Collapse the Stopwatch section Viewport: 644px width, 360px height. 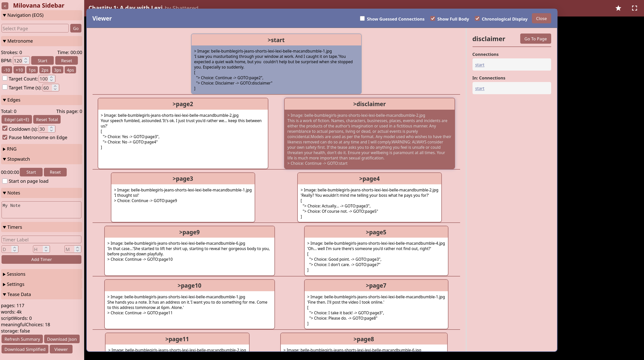pyautogui.click(x=42, y=159)
